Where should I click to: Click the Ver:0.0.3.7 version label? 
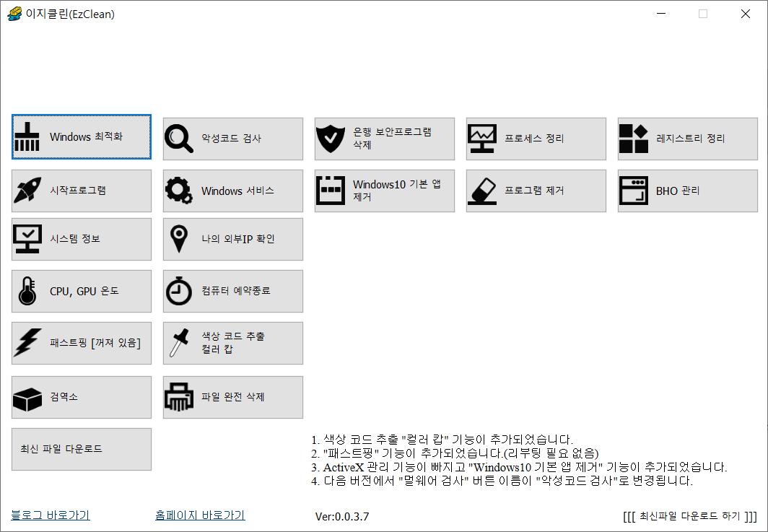[342, 517]
